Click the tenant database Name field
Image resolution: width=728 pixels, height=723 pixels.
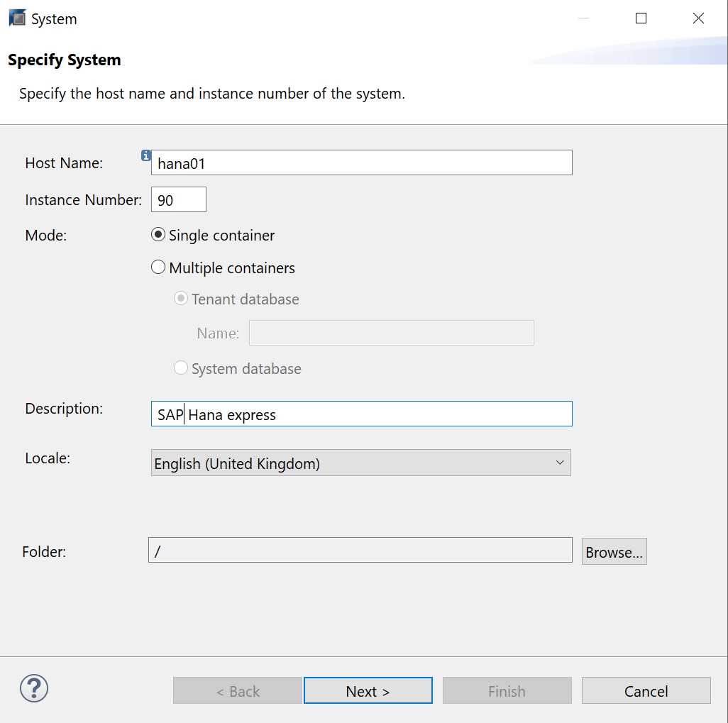(x=391, y=333)
